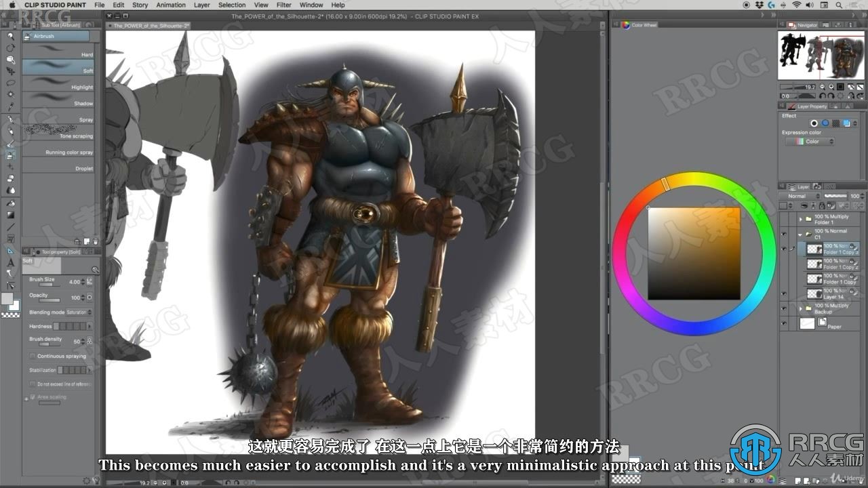Image resolution: width=868 pixels, height=488 pixels.
Task: Select the Auto select wand tool
Action: click(x=10, y=95)
